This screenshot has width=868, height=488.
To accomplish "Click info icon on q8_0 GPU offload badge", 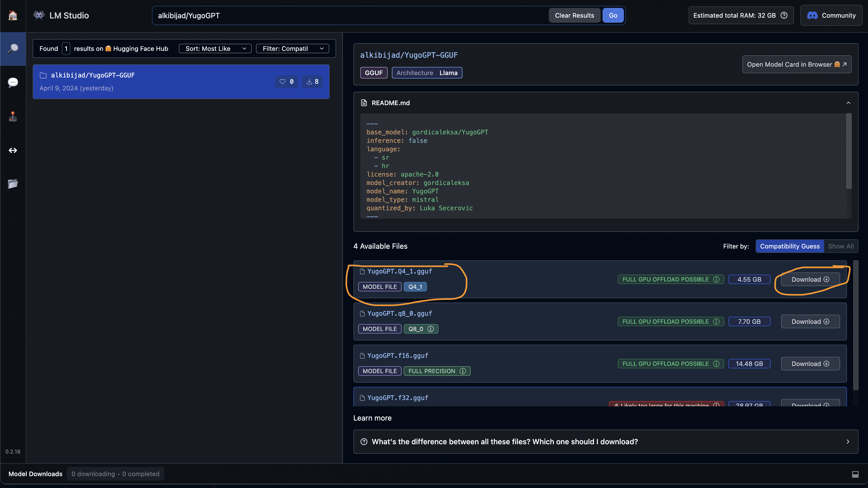I will pos(716,322).
